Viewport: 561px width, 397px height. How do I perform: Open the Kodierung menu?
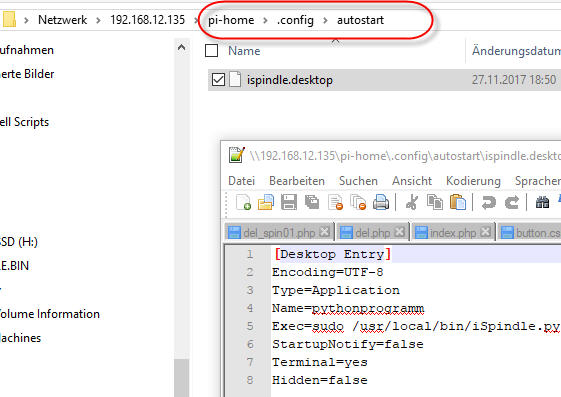(473, 181)
